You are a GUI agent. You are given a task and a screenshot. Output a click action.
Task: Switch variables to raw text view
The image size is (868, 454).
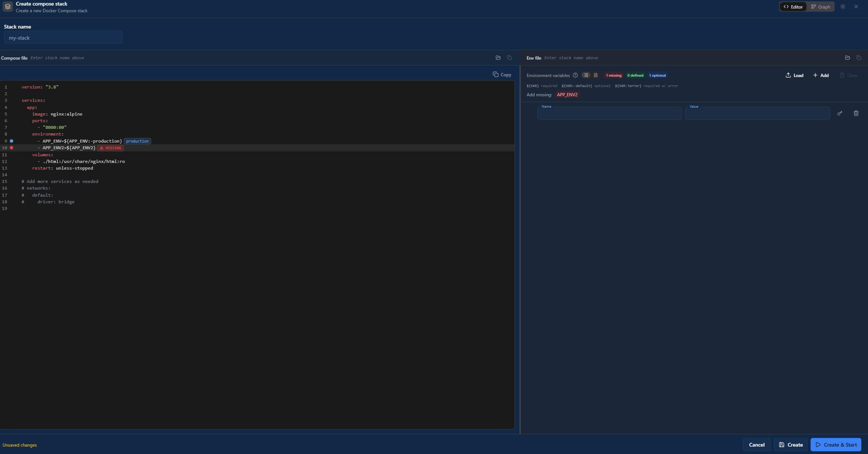pyautogui.click(x=596, y=75)
